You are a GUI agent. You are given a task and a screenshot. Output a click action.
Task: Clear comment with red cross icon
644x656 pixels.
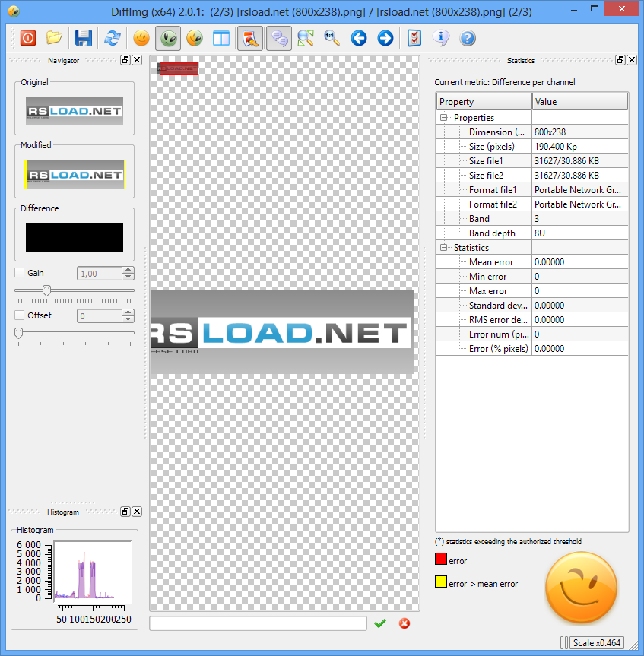pyautogui.click(x=404, y=623)
